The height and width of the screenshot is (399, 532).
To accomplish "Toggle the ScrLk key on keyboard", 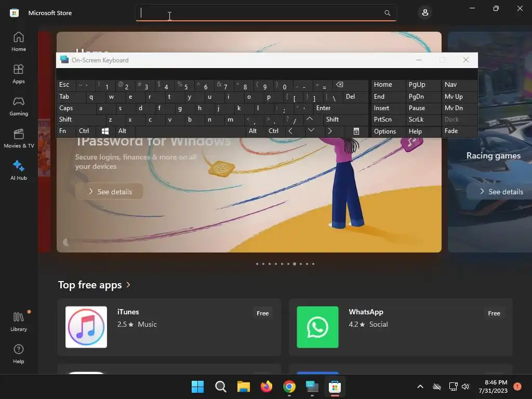I will (x=423, y=119).
